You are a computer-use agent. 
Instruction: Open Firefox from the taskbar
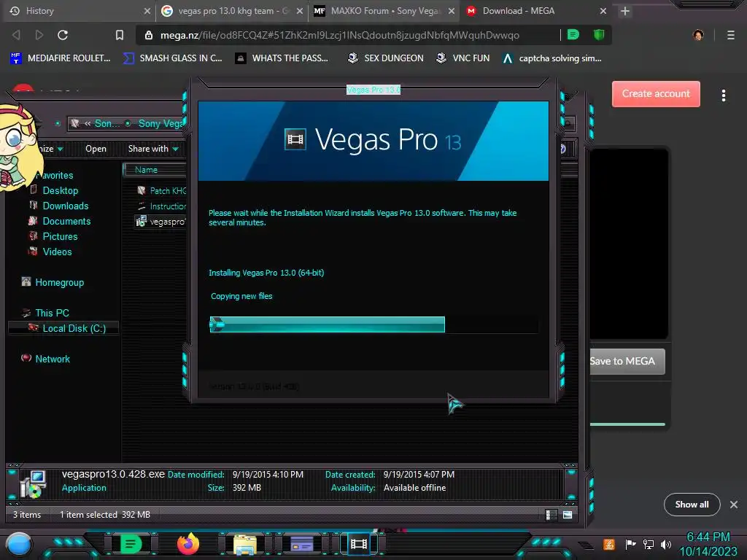pos(188,544)
